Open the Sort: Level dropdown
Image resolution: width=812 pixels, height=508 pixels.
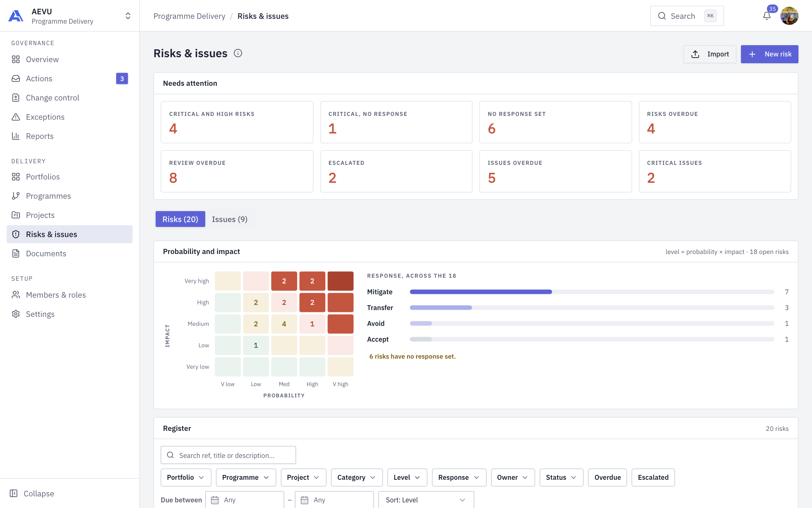click(x=426, y=500)
